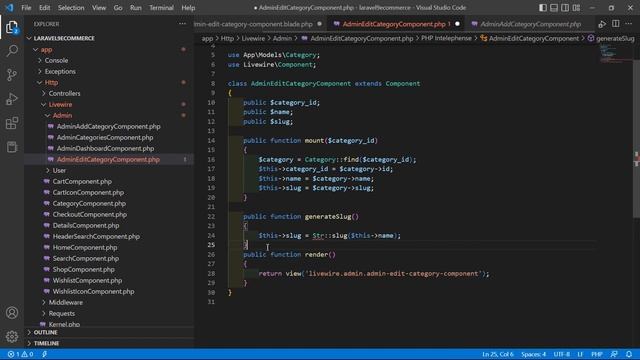Open CheckoutComponent.php file
640x360 pixels.
[x=90, y=215]
